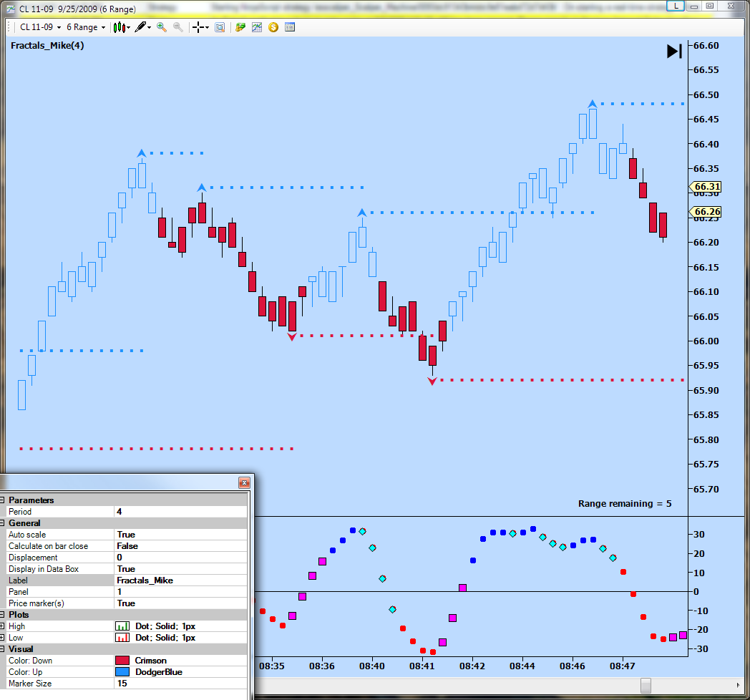The image size is (750, 700).
Task: Click the Low plot red bars icon
Action: (x=122, y=638)
